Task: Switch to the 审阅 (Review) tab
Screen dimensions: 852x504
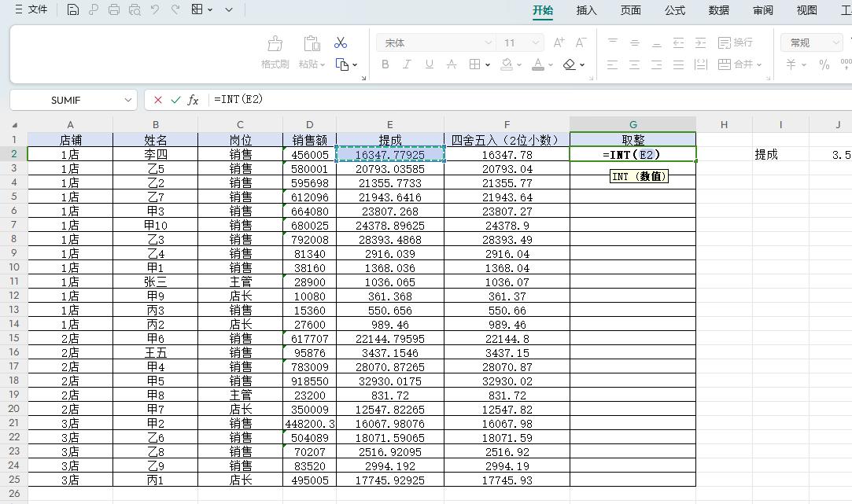Action: (x=762, y=9)
